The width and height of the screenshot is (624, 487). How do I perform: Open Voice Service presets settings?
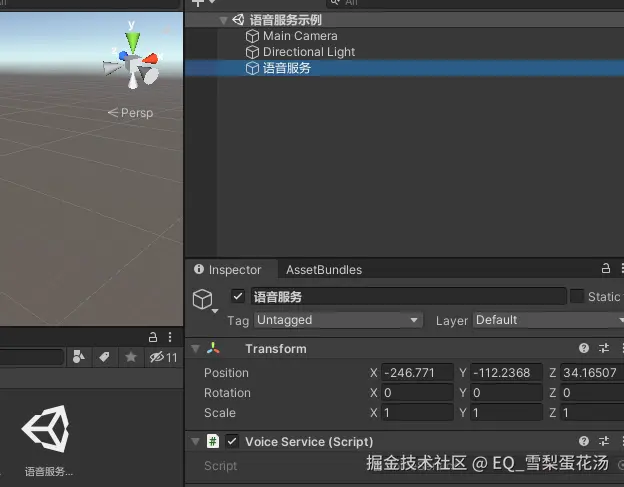point(604,441)
